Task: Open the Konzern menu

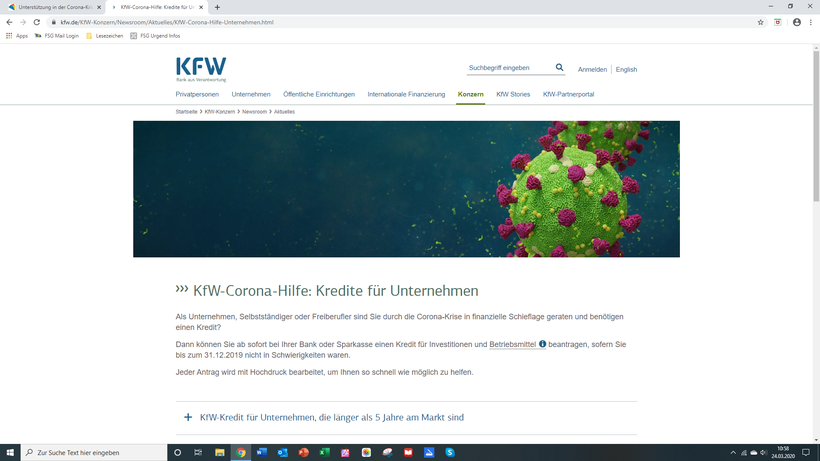Action: 471,95
